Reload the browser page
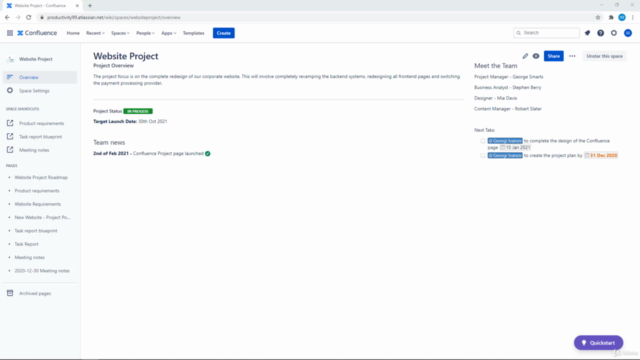640x360 pixels. pyautogui.click(x=29, y=18)
